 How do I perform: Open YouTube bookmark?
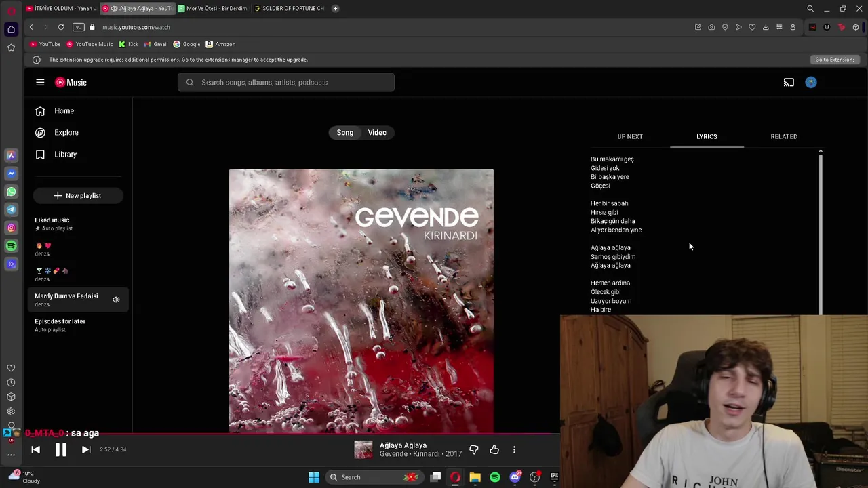(45, 44)
